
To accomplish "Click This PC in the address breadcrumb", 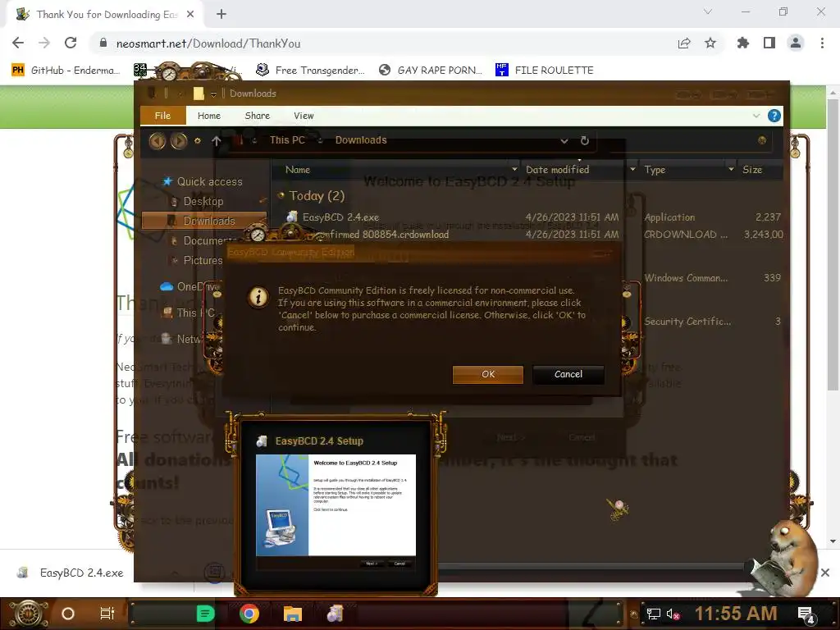I will [x=287, y=140].
